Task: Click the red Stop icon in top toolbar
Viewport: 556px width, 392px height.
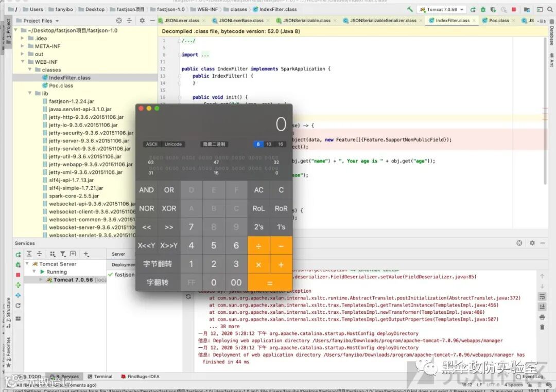Action: 514,10
